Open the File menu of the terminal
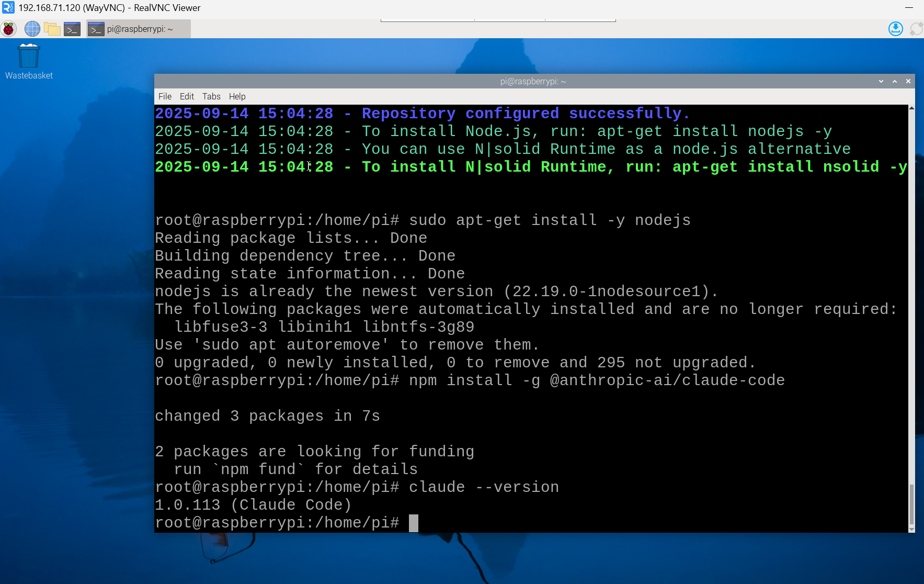Viewport: 924px width, 584px height. pyautogui.click(x=165, y=96)
